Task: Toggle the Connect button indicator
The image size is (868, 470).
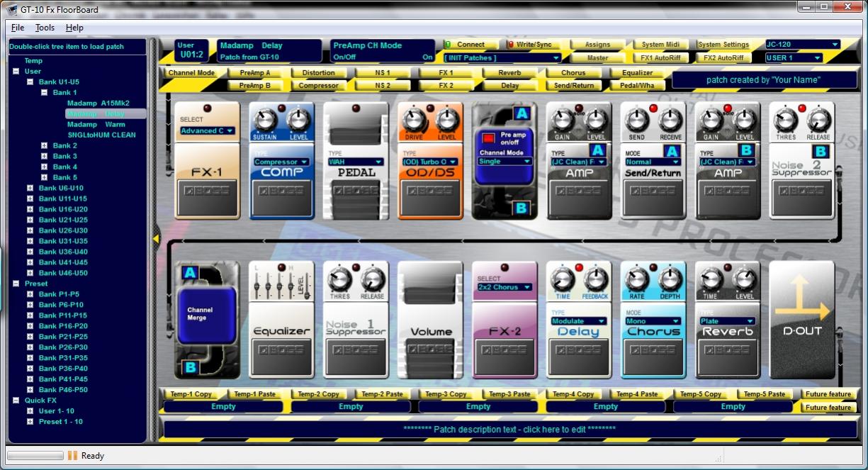Action: click(x=466, y=45)
